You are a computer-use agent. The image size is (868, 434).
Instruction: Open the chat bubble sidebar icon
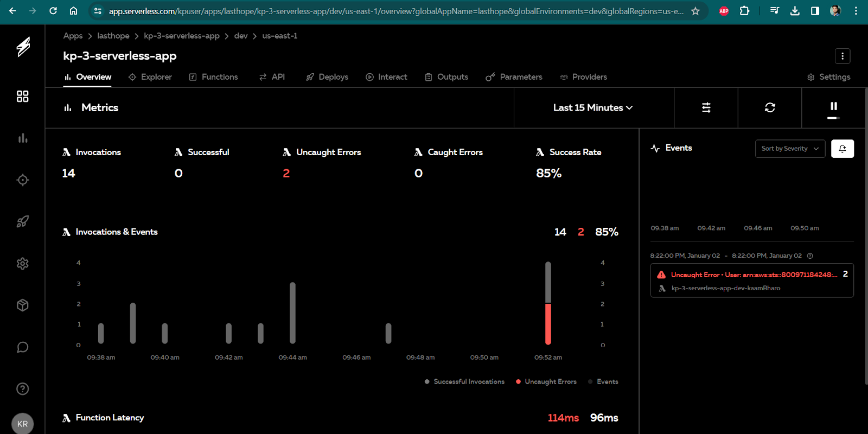23,347
